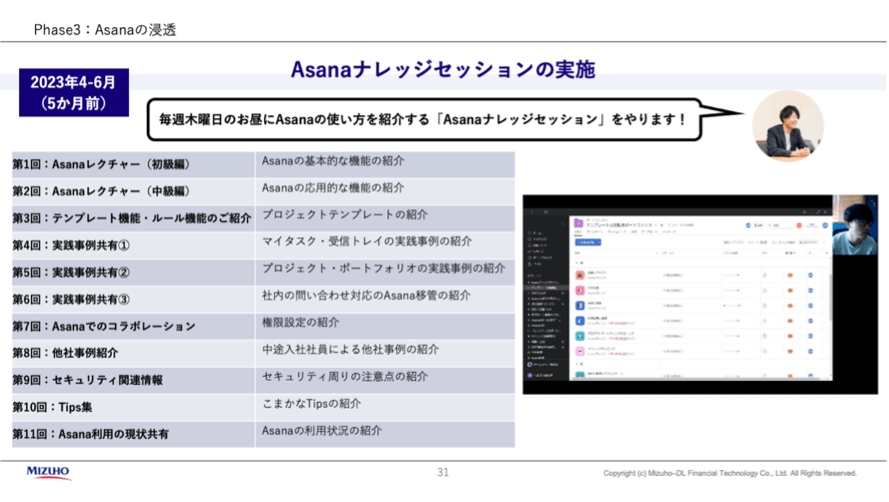Select row 第3回：テンプレート機能・ルール機能のご紹介
Image resolution: width=889 pixels, height=502 pixels.
click(263, 218)
